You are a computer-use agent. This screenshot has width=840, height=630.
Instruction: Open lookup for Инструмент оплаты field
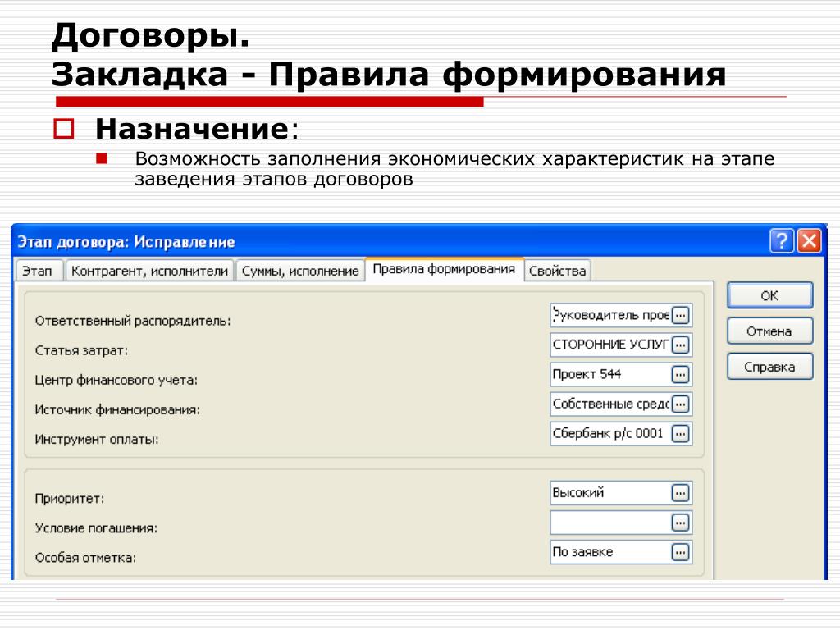pos(680,433)
